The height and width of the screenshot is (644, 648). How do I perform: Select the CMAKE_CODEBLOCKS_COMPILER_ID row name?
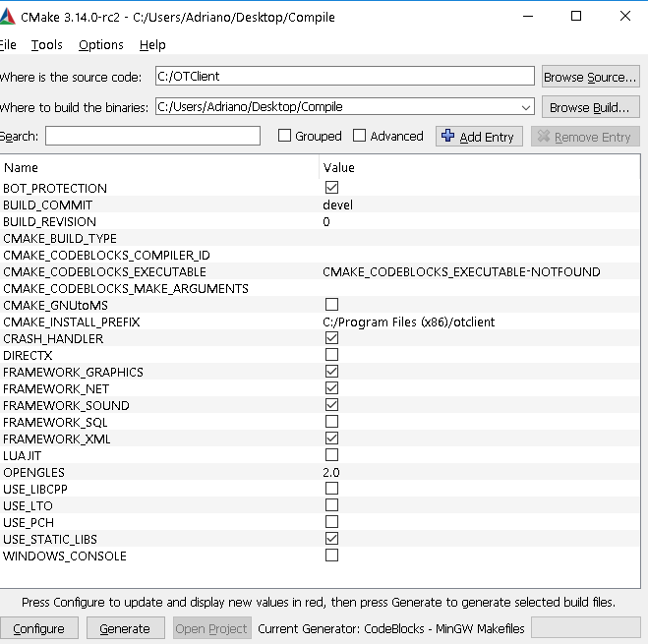[x=106, y=255]
